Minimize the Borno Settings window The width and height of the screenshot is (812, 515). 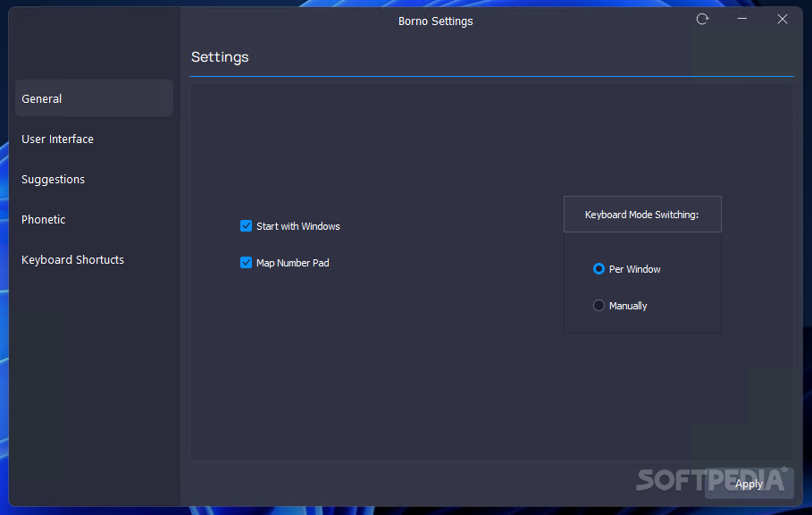[x=742, y=19]
